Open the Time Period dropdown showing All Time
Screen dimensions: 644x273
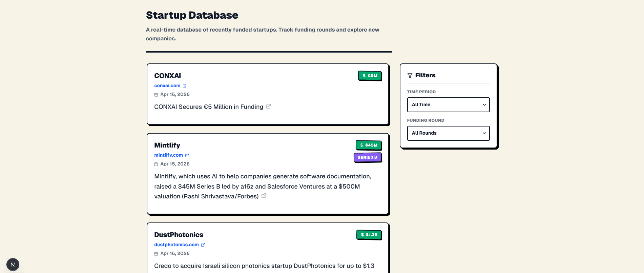[x=449, y=105]
